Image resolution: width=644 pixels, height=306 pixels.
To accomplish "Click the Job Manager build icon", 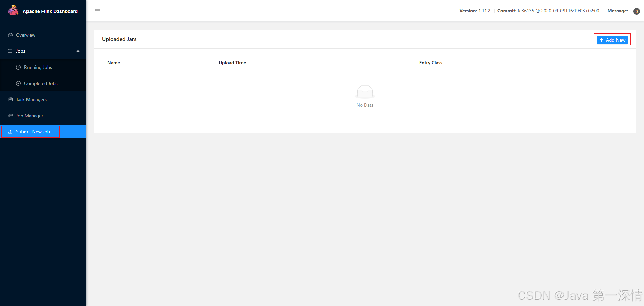I will tap(10, 116).
